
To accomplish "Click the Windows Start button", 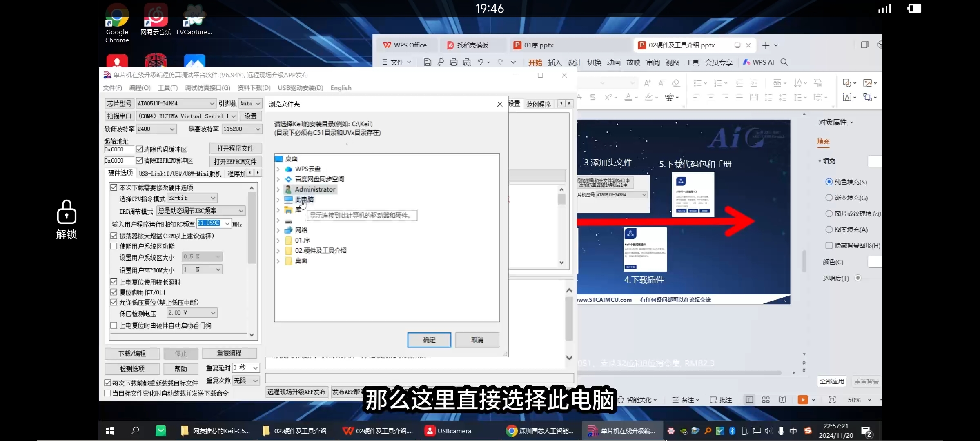I will pos(110,431).
